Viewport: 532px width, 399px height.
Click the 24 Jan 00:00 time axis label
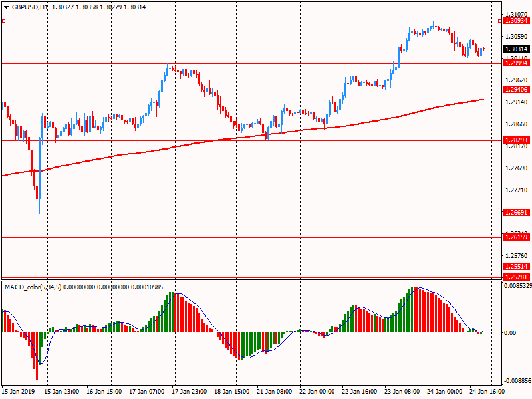pyautogui.click(x=444, y=392)
